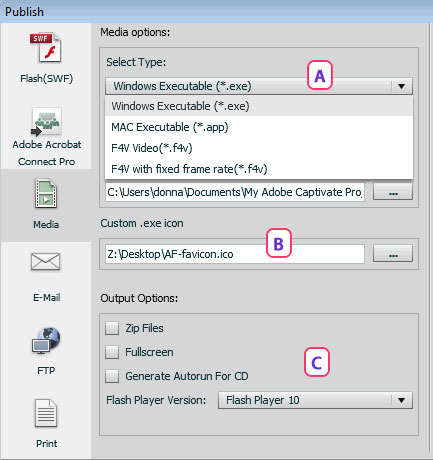Choose the Media publish option icon
The height and width of the screenshot is (460, 433).
pos(46,193)
